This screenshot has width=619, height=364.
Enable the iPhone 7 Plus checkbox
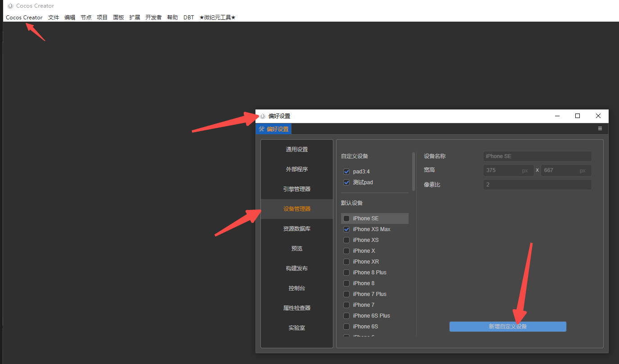pyautogui.click(x=346, y=294)
